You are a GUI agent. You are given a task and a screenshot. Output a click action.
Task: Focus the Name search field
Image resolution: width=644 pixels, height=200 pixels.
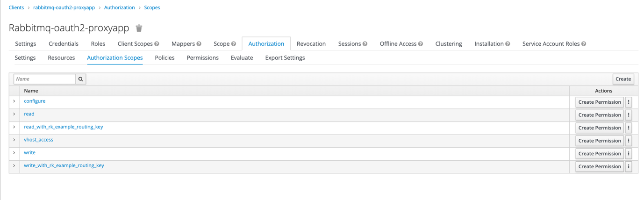click(45, 79)
